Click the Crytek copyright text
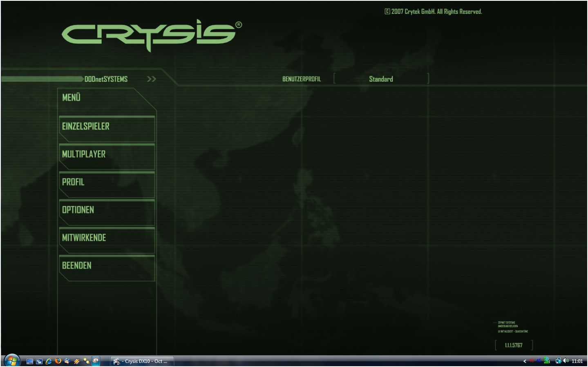This screenshot has height=367, width=588. pos(434,11)
